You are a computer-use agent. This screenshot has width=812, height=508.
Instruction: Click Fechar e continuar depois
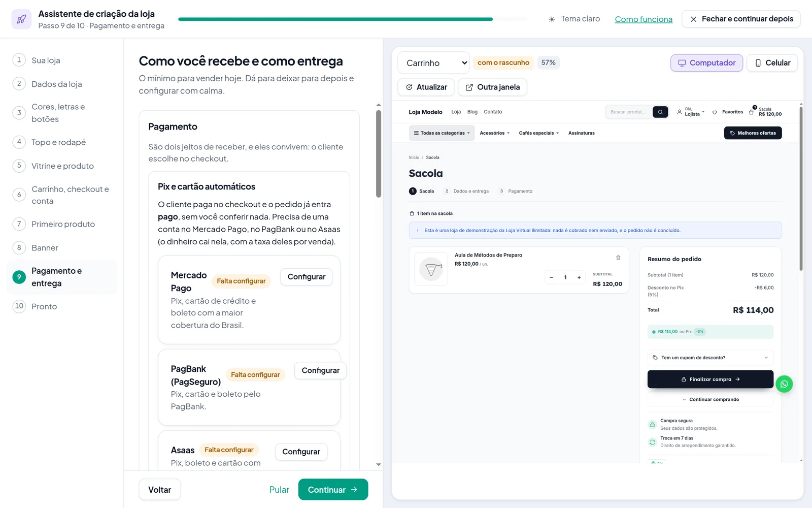tap(741, 19)
